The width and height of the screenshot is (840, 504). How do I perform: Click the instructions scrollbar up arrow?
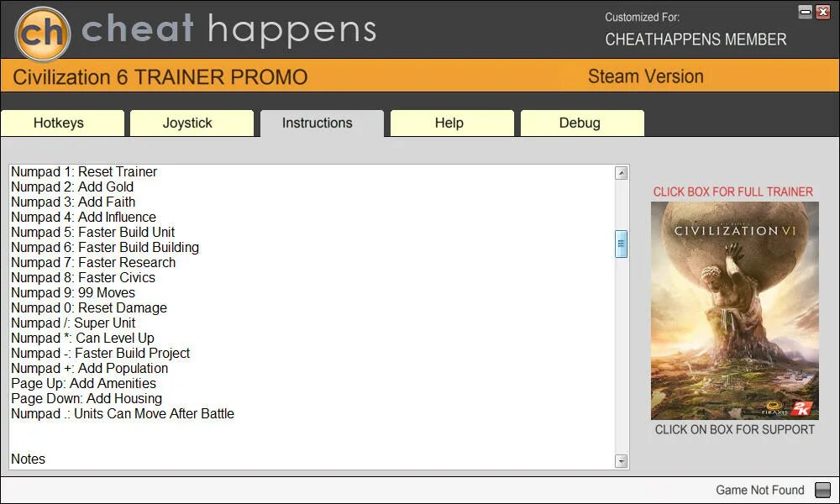tap(622, 172)
